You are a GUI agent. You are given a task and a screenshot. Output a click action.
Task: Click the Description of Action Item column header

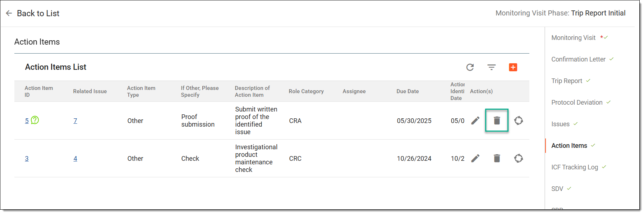[252, 91]
